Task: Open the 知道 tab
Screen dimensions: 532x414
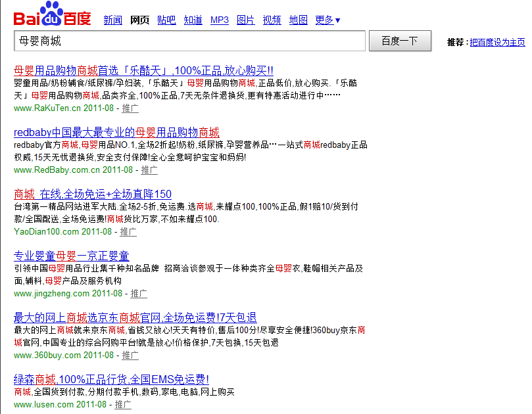Action: [193, 20]
